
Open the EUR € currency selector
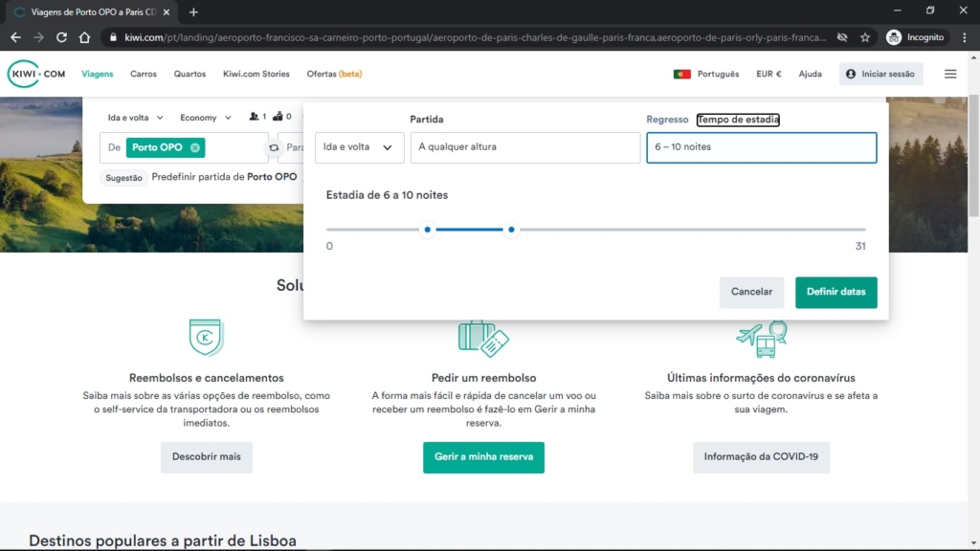coord(768,74)
